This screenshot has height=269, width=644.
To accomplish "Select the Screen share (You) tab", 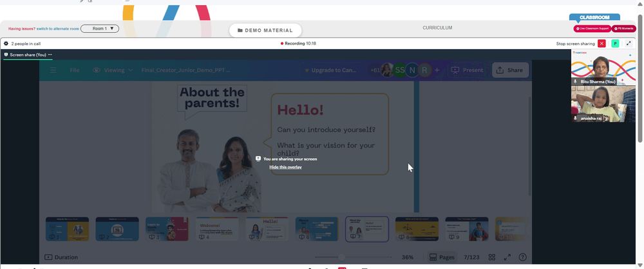I will 28,55.
